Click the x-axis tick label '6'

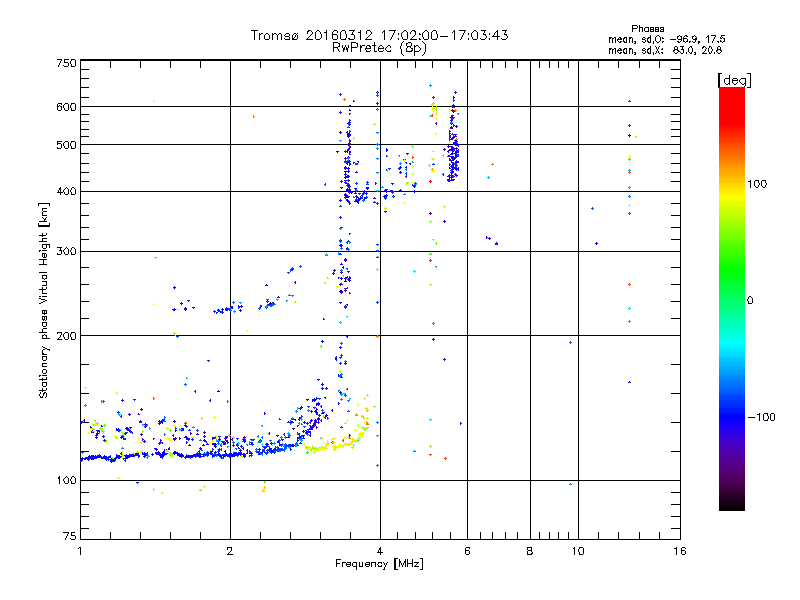(x=467, y=551)
